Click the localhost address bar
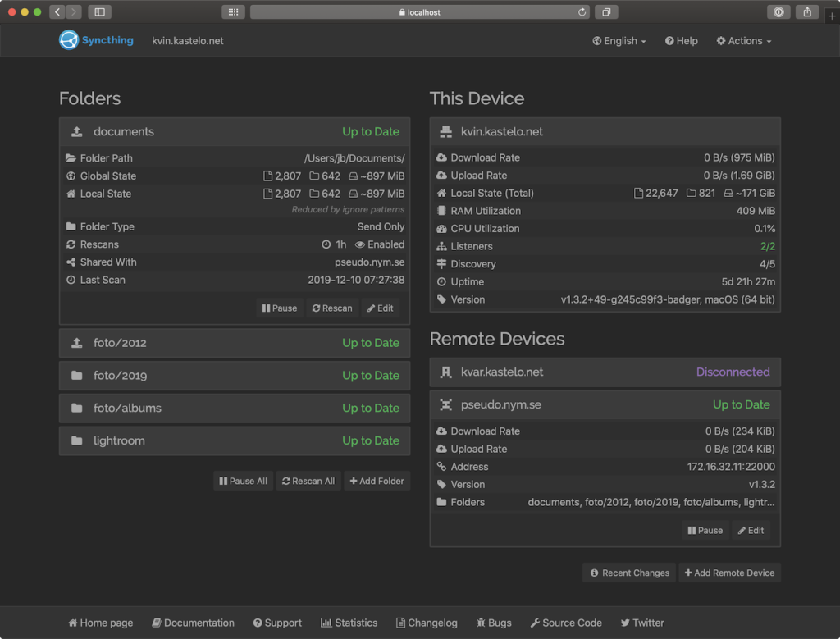840x639 pixels. click(x=418, y=12)
